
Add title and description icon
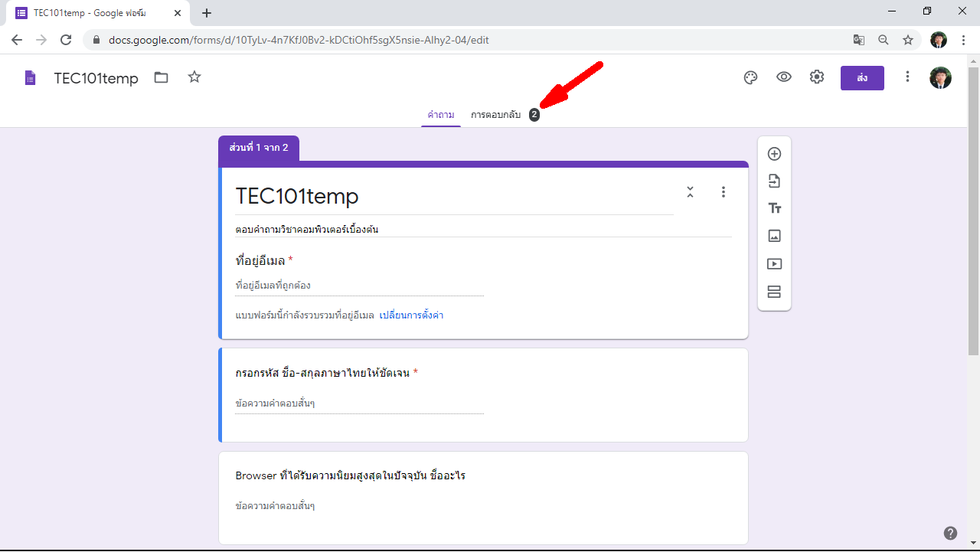[774, 209]
